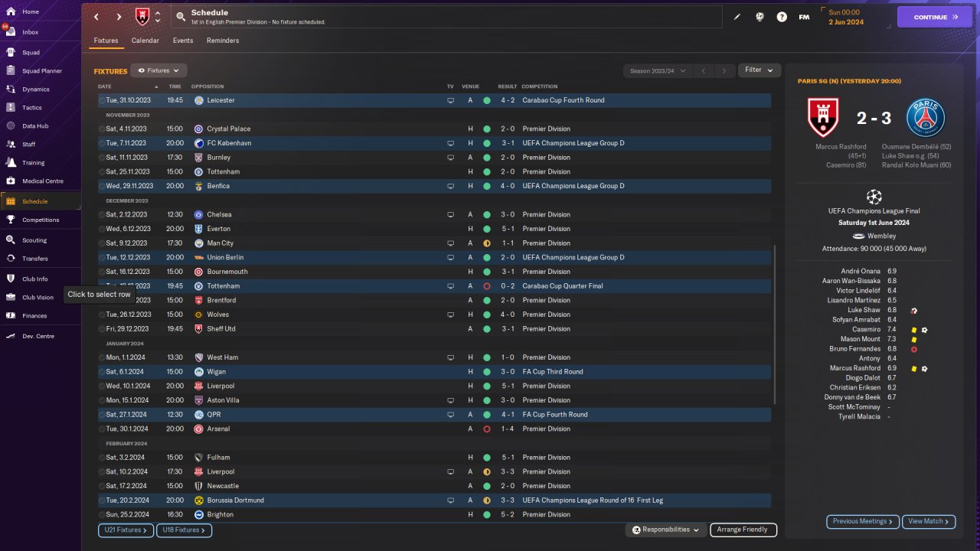Viewport: 980px width, 551px height.
Task: Switch to the Calendar tab
Action: [145, 41]
